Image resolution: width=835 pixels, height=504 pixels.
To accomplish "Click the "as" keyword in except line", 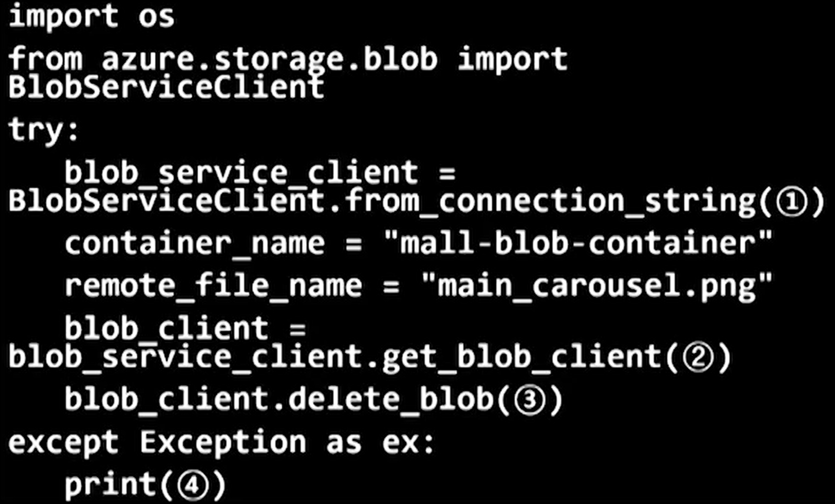I will pos(344,443).
